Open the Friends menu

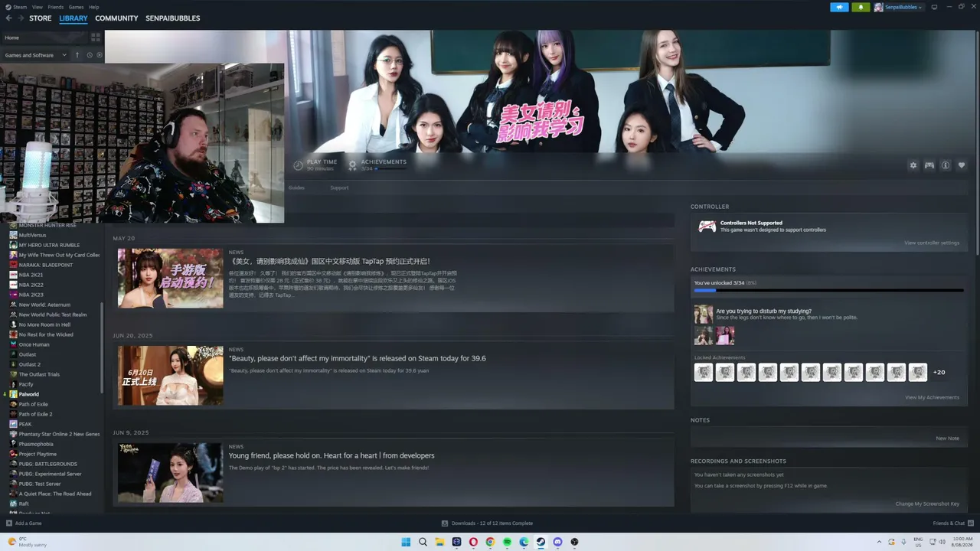click(56, 7)
